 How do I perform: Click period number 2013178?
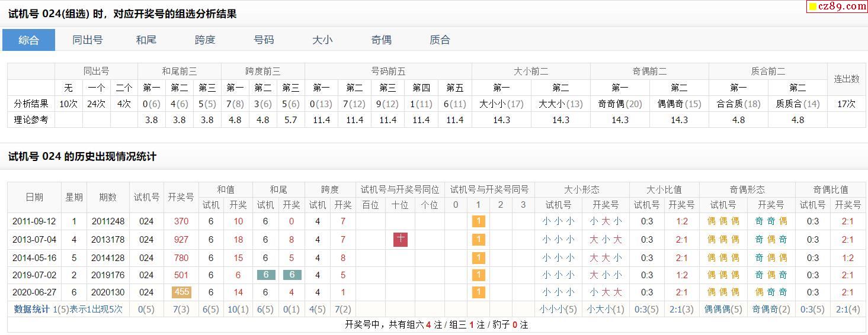click(108, 240)
